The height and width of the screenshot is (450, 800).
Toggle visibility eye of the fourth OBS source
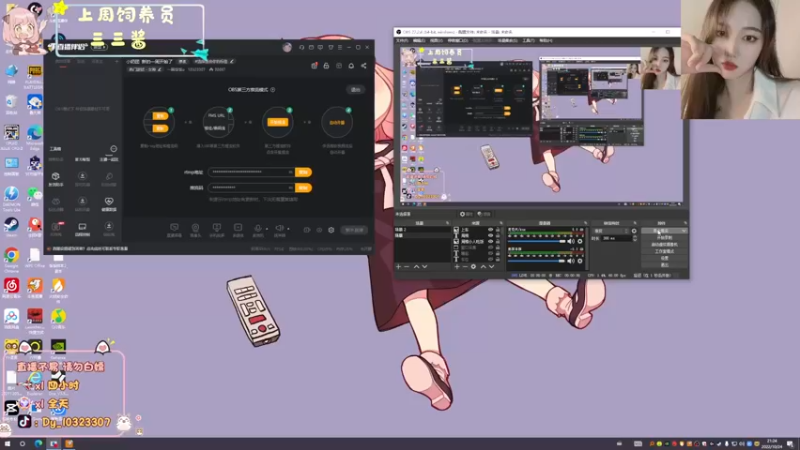(x=491, y=247)
